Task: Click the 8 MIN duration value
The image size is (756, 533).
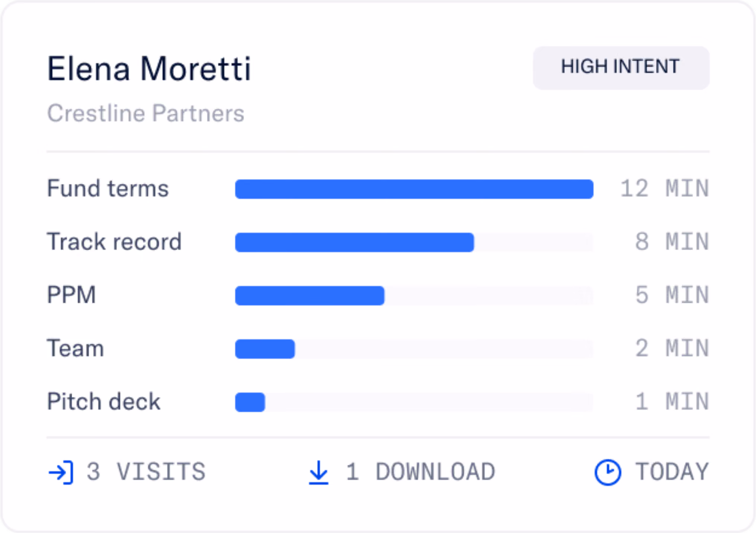Action: 672,242
